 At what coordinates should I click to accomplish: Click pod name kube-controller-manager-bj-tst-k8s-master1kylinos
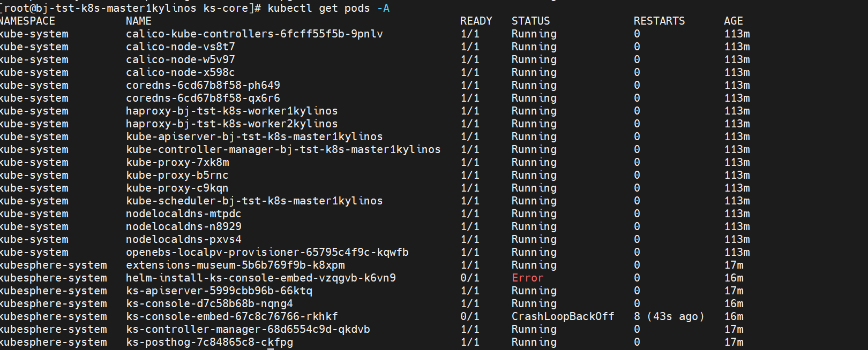coord(283,149)
